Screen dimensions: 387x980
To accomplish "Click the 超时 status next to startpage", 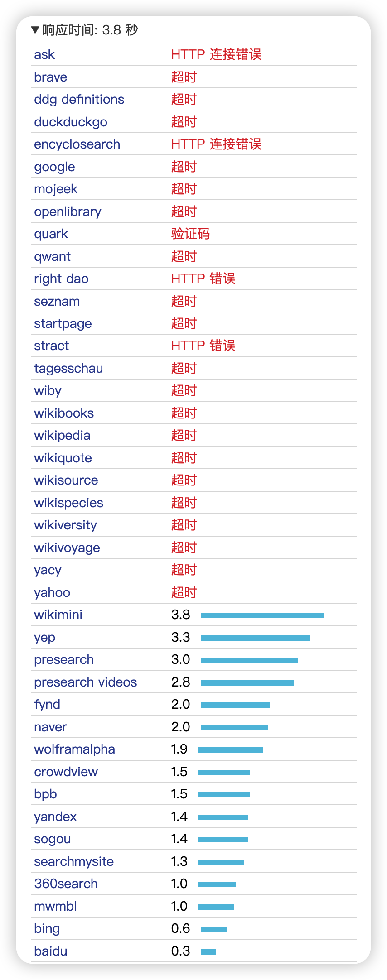I will coord(184,324).
